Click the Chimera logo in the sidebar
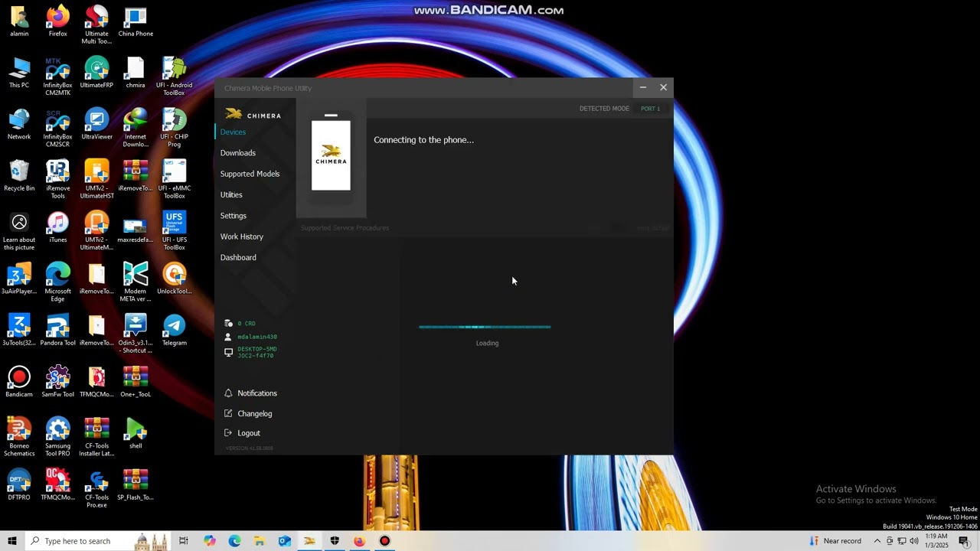 click(253, 115)
